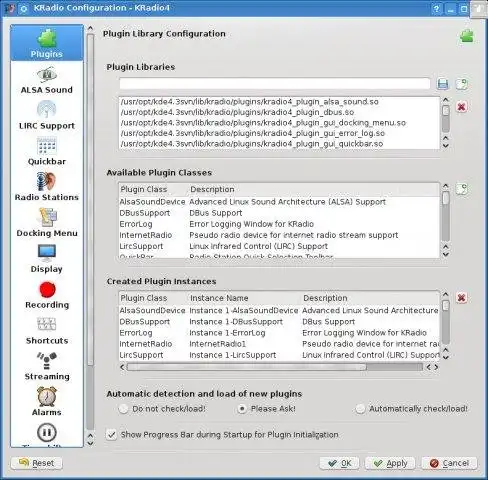488x480 pixels.
Task: Click sidebar scroll down arrow at bottom
Action: 90,443
